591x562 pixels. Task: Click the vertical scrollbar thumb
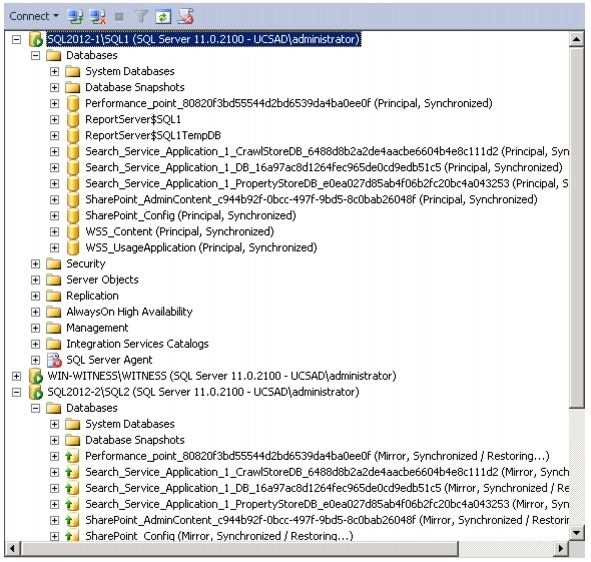[x=577, y=227]
